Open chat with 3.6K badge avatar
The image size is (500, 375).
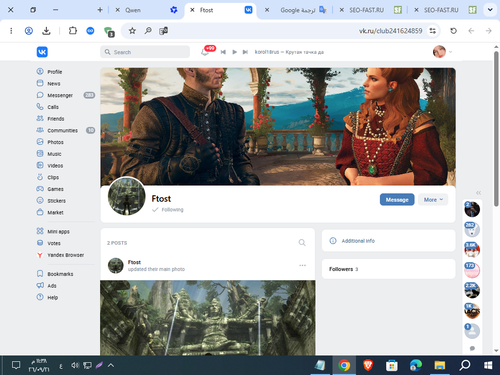(472, 250)
